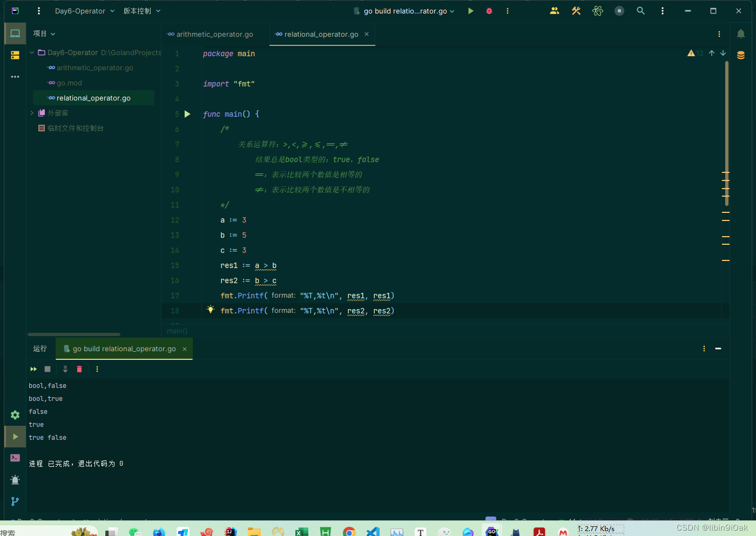This screenshot has width=756, height=536.
Task: Start debugging with the bug icon
Action: (x=489, y=11)
